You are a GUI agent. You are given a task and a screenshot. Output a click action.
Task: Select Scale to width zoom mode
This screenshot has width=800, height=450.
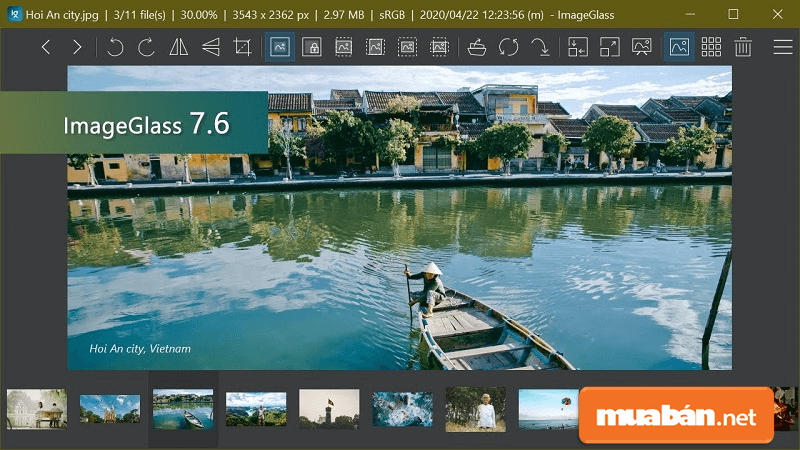(x=343, y=47)
